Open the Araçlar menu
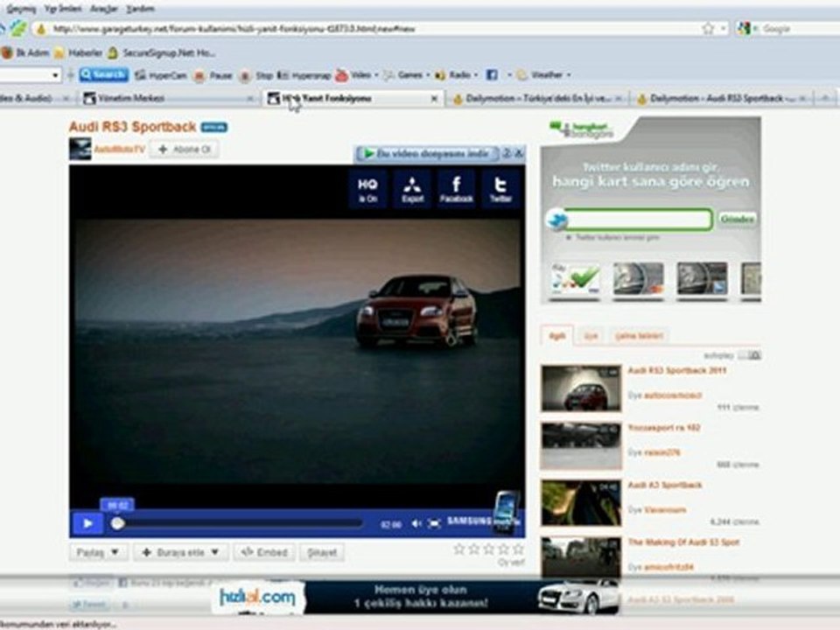 pos(103,9)
